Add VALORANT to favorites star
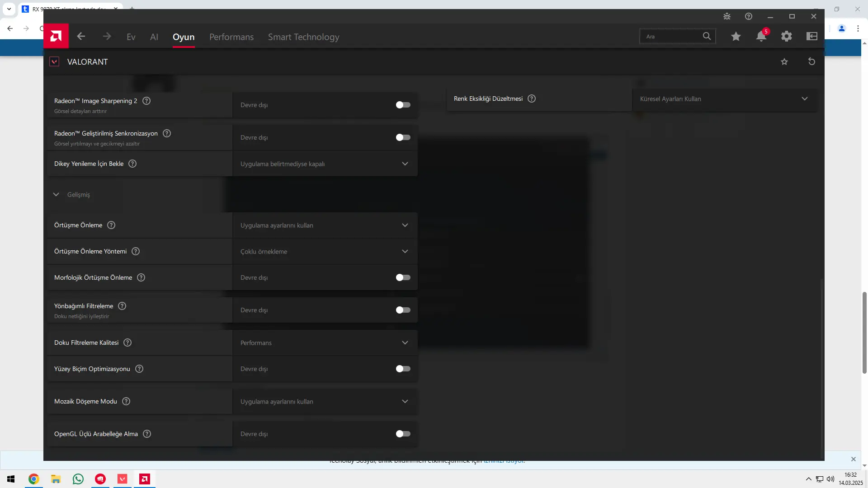The height and width of the screenshot is (488, 868). click(x=784, y=61)
